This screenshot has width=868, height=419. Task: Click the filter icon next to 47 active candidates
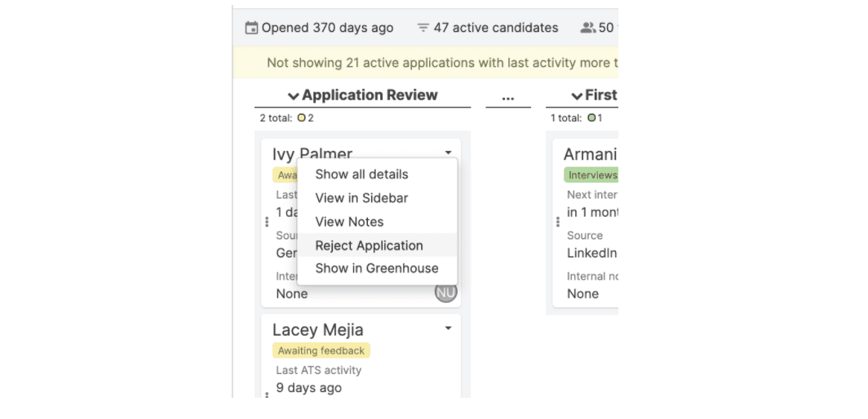[x=423, y=29]
